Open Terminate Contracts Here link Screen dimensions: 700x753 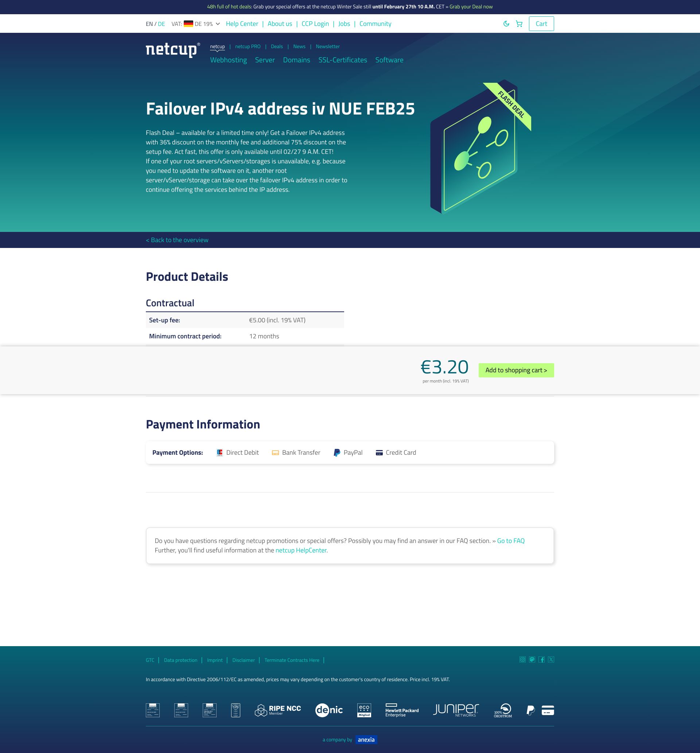292,660
